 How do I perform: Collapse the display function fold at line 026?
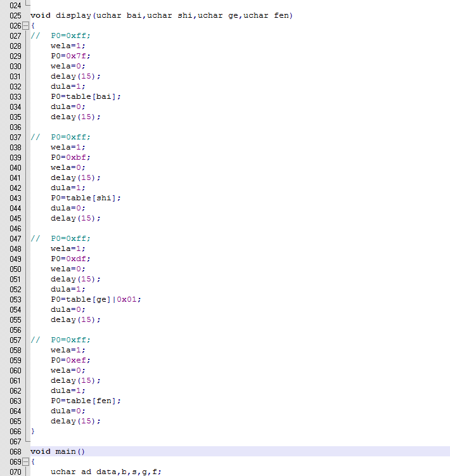pyautogui.click(x=26, y=26)
